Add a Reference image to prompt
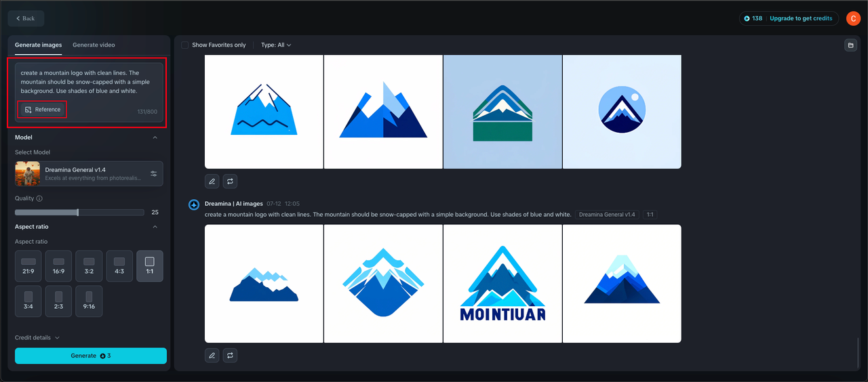 click(43, 109)
